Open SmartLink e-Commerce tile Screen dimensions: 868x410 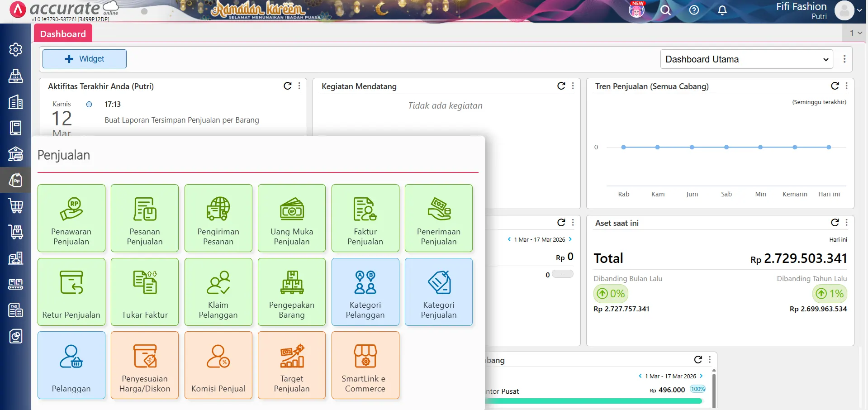point(365,365)
